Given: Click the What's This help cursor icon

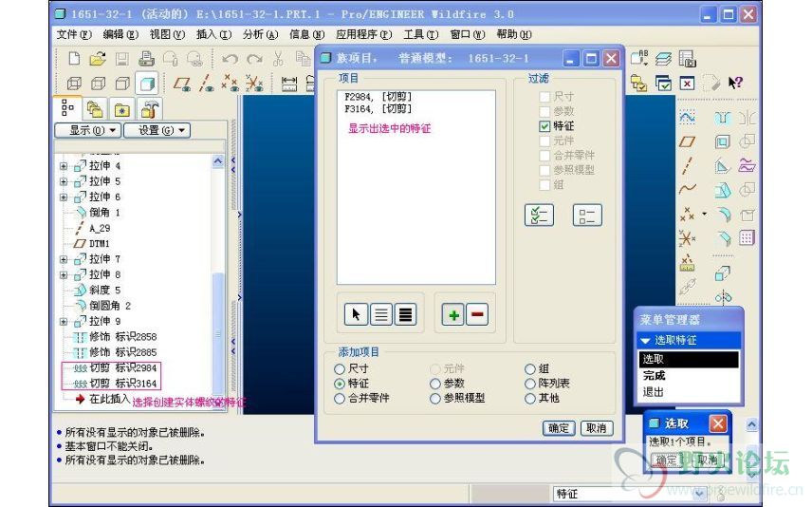Looking at the screenshot, I should (x=735, y=83).
